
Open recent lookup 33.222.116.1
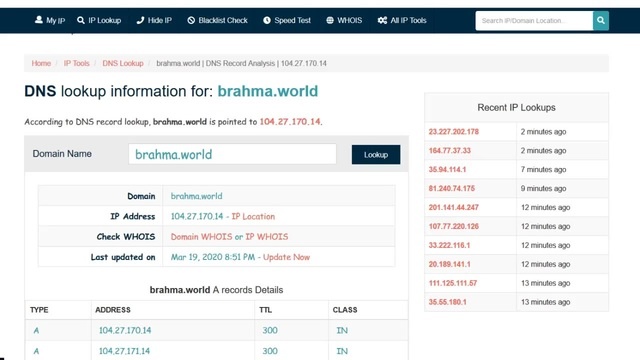(x=449, y=245)
